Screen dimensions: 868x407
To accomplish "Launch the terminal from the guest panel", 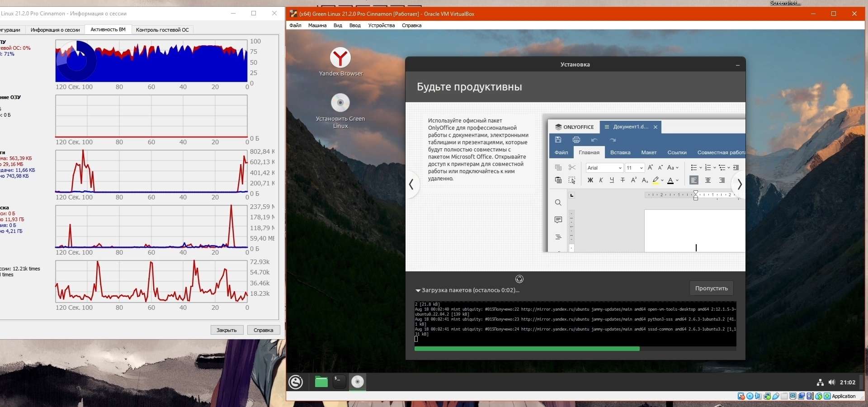I will point(339,382).
